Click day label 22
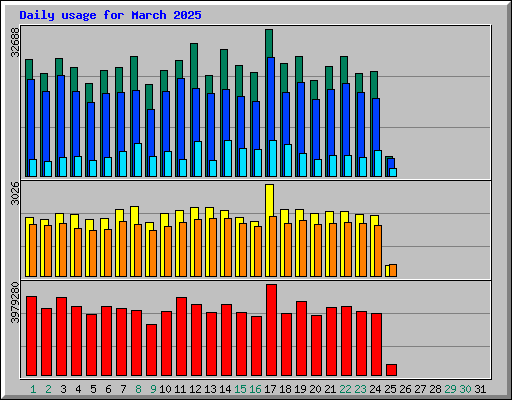 tap(345, 389)
